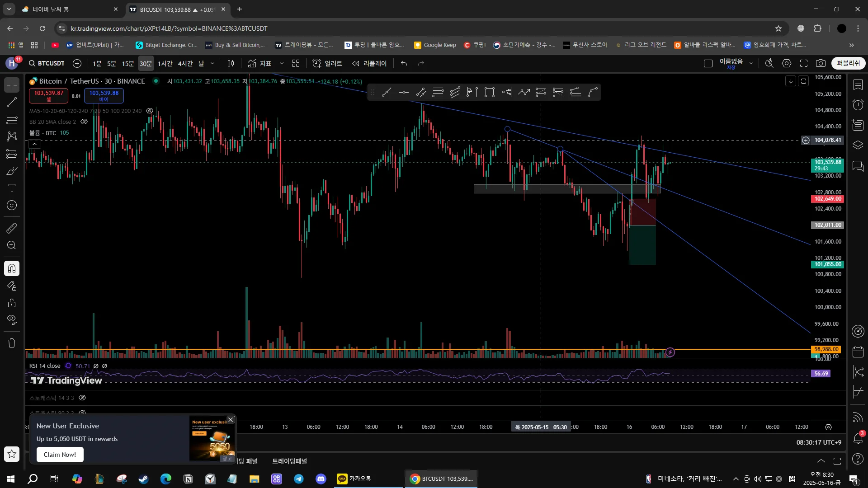868x488 pixels.
Task: Click the orange 98,988.00 price line label
Action: [x=826, y=349]
